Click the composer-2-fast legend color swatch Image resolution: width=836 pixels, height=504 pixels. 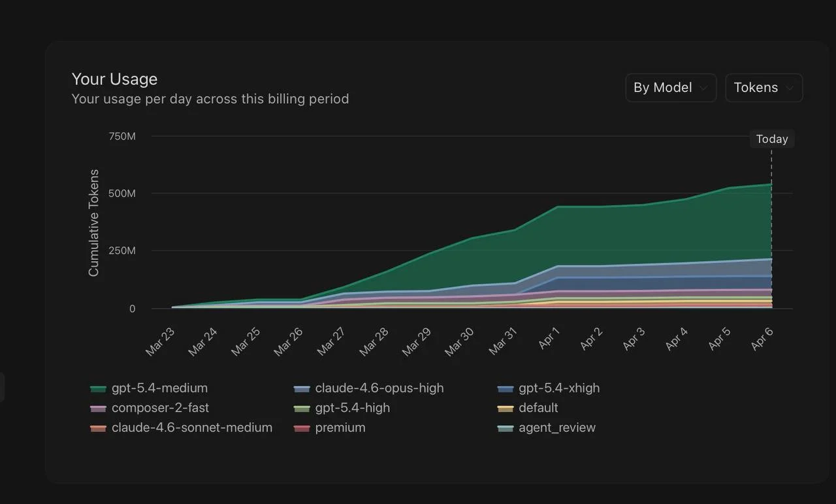point(98,409)
